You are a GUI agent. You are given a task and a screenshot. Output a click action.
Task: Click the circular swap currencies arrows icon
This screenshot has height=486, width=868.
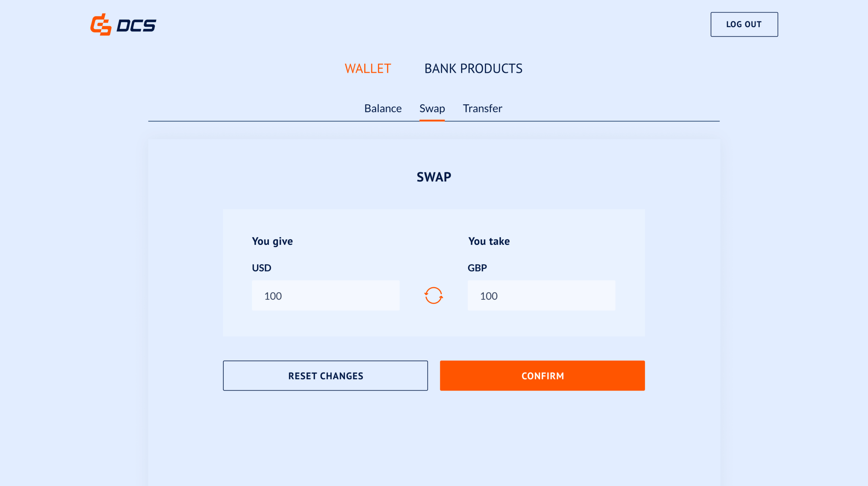(433, 296)
